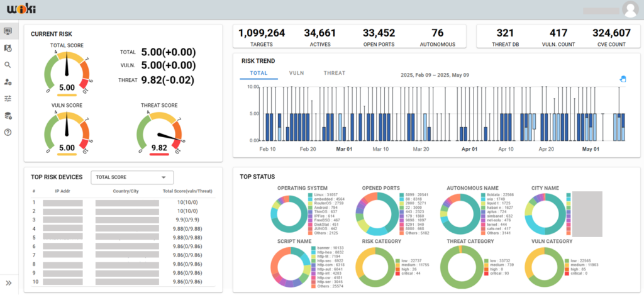This screenshot has width=644, height=295.
Task: Switch to the THREAT tab in Risk Trend
Action: pos(334,73)
